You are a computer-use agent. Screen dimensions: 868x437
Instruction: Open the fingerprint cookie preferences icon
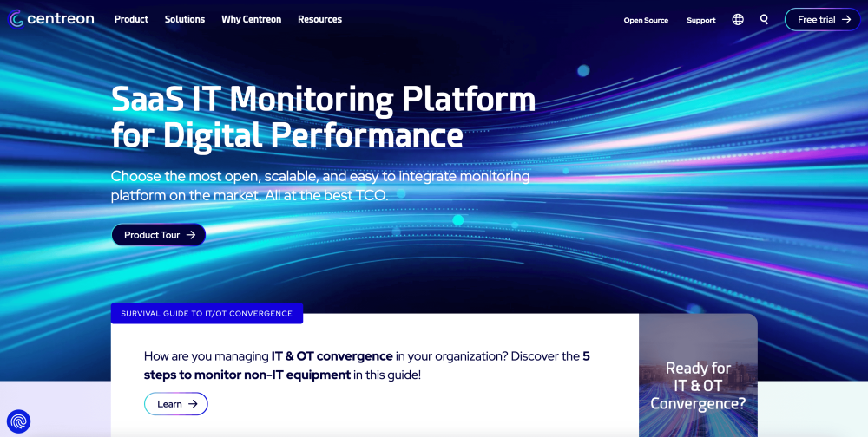(x=18, y=421)
